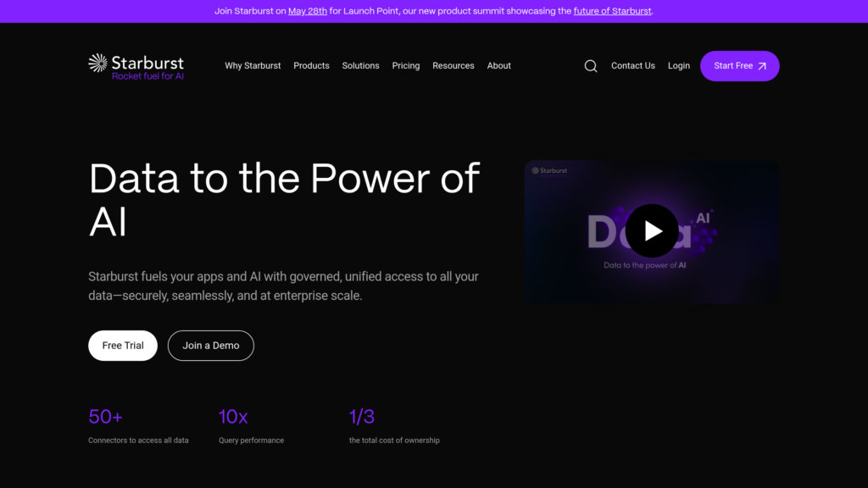
Task: Follow the May 28th banner link
Action: [x=307, y=11]
